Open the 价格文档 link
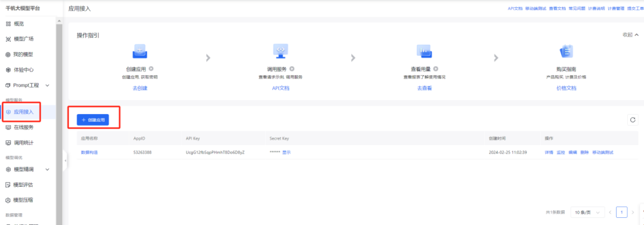This screenshot has height=225, width=644. click(x=566, y=88)
